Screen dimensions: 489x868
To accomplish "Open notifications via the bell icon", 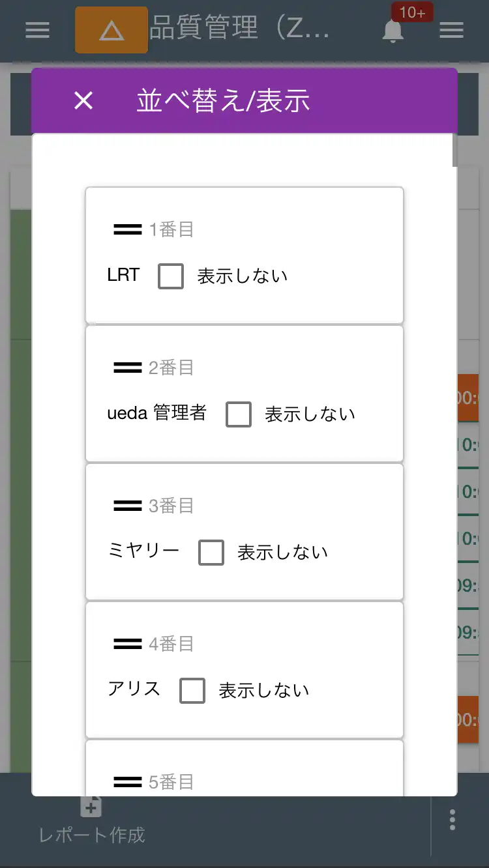I will (392, 33).
